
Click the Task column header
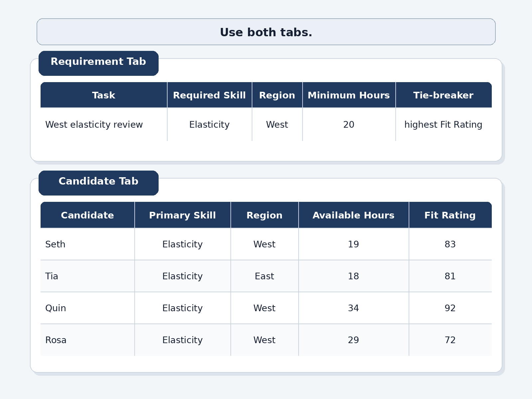pos(104,95)
